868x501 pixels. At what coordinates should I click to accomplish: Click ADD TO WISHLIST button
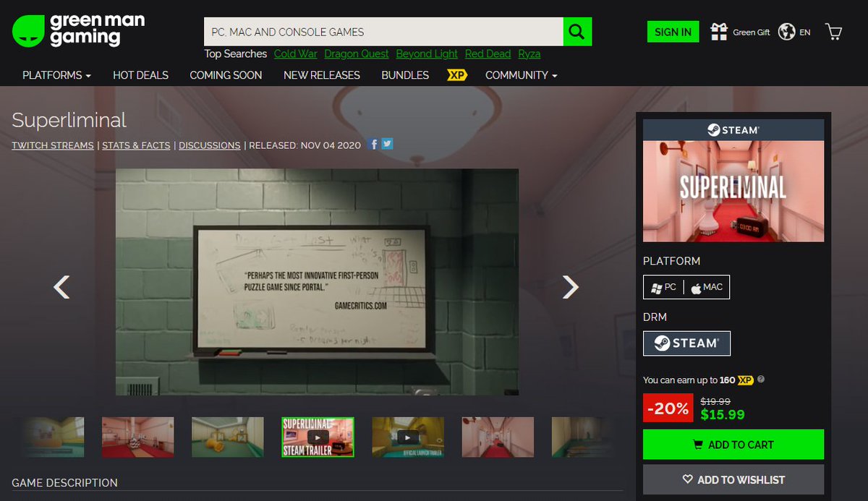click(733, 479)
